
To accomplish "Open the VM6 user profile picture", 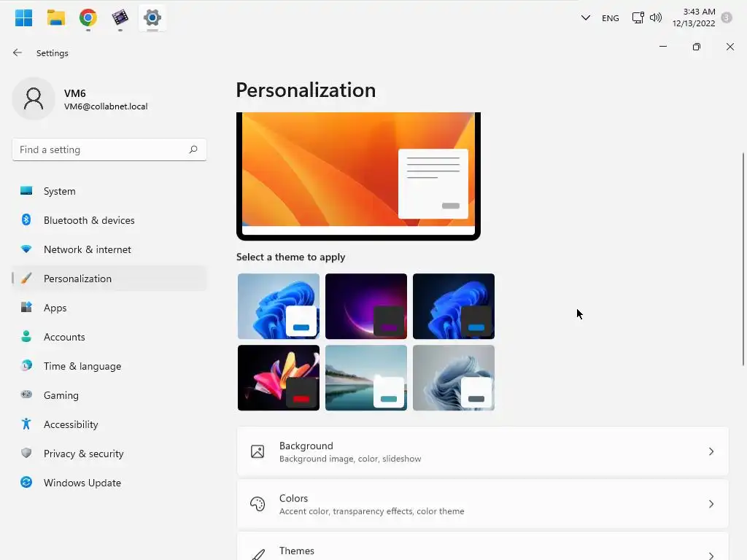I will (x=34, y=99).
